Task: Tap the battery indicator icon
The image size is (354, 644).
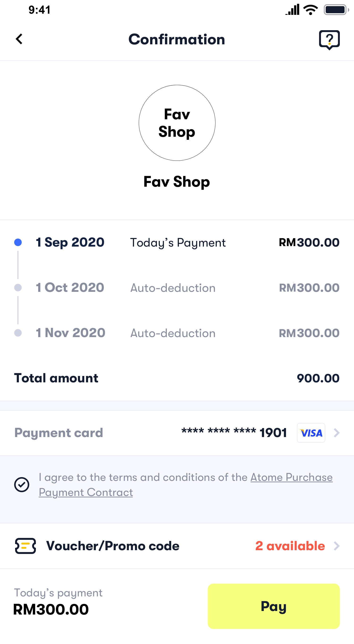Action: click(x=336, y=10)
